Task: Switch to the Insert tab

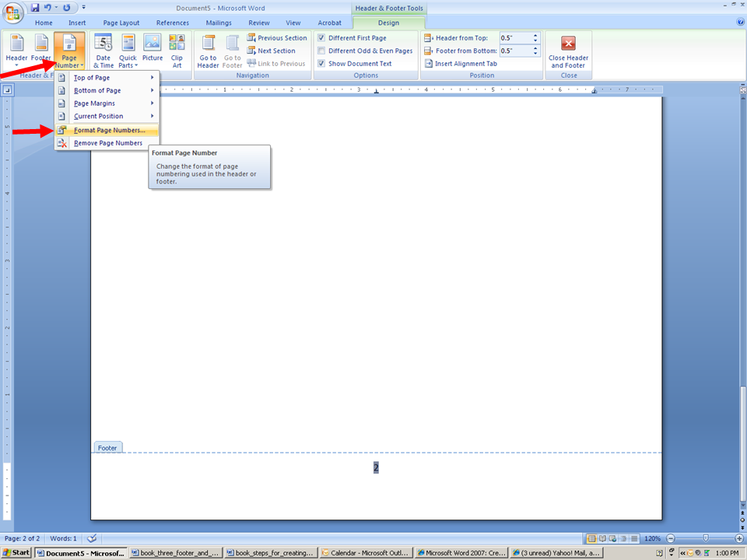Action: point(77,23)
